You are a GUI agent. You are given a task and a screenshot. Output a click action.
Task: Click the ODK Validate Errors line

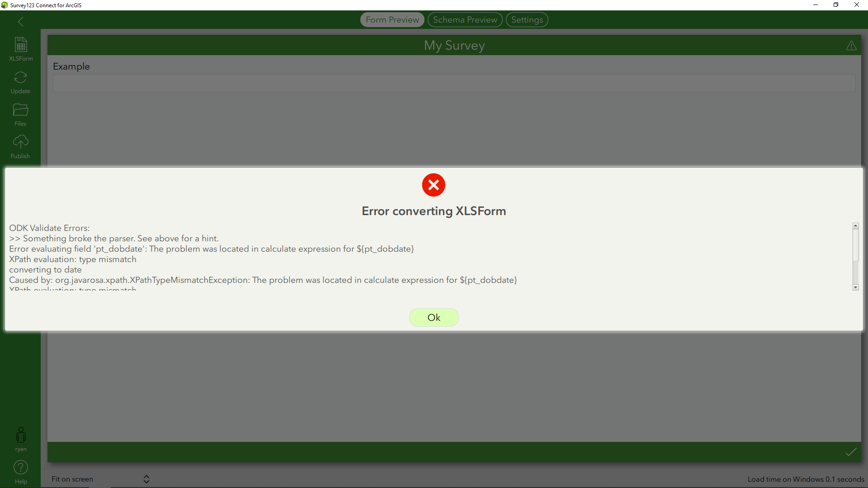coord(49,228)
